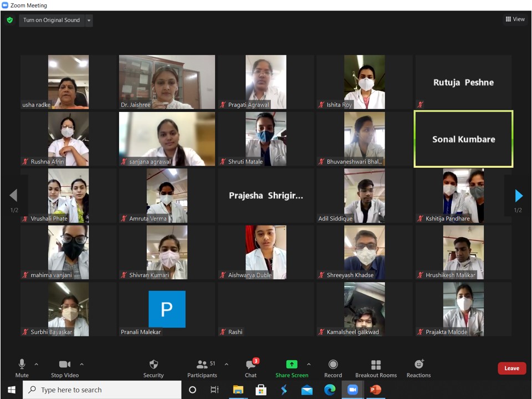Click the Windows taskbar search box
The width and height of the screenshot is (532, 399).
pyautogui.click(x=103, y=390)
